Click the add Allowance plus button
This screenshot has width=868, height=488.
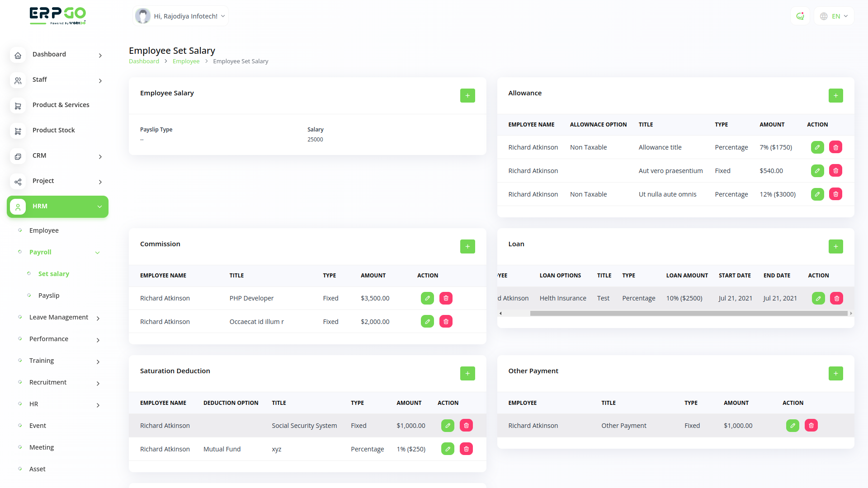(x=835, y=96)
